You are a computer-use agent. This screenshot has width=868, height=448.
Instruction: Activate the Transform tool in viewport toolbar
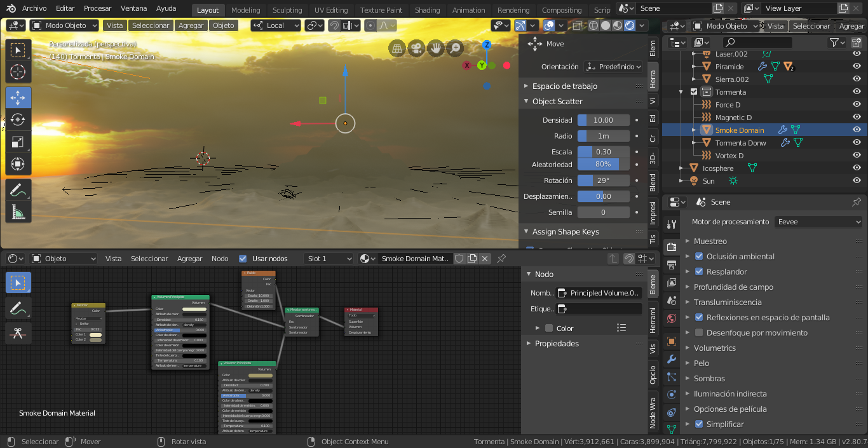(18, 165)
